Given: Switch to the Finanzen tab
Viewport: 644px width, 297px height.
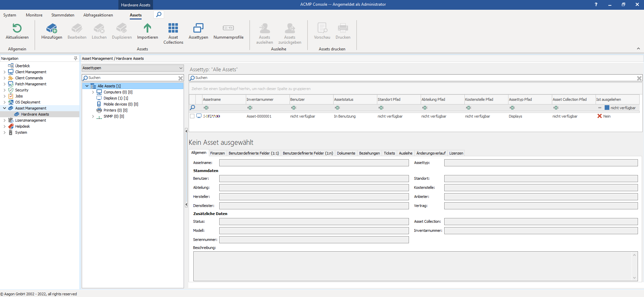Looking at the screenshot, I should click(x=218, y=153).
